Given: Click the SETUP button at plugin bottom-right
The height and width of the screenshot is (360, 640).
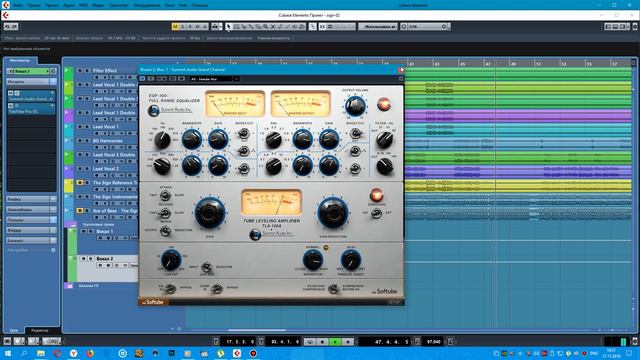Looking at the screenshot, I should pos(393,302).
